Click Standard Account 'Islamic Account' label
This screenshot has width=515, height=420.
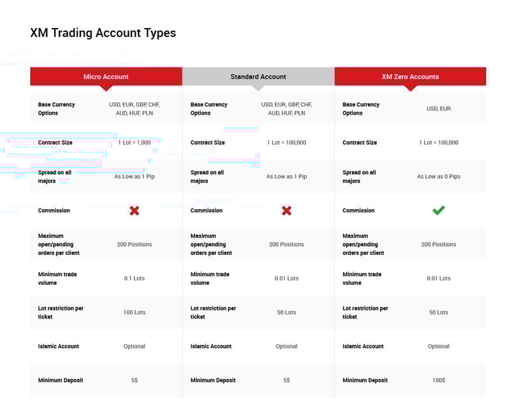(x=211, y=346)
